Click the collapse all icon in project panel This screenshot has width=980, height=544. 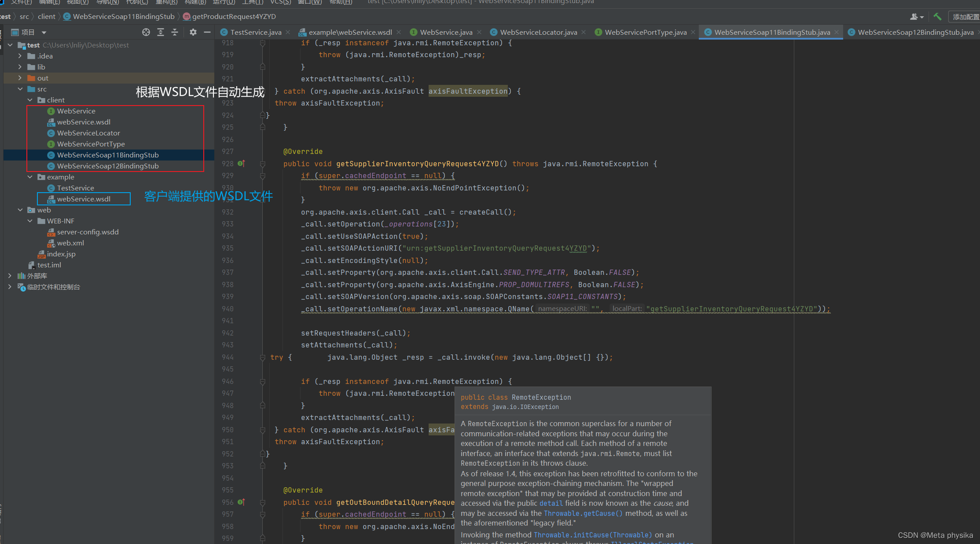tap(175, 32)
